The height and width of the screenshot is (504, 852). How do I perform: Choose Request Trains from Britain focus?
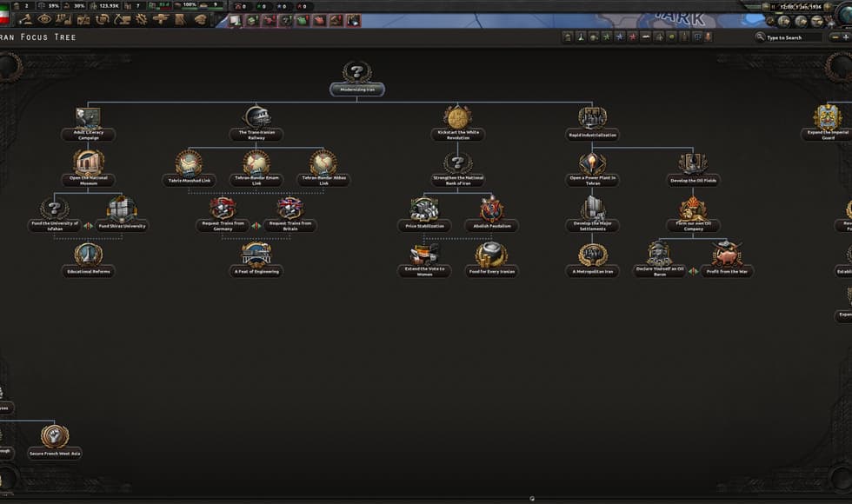click(x=290, y=216)
